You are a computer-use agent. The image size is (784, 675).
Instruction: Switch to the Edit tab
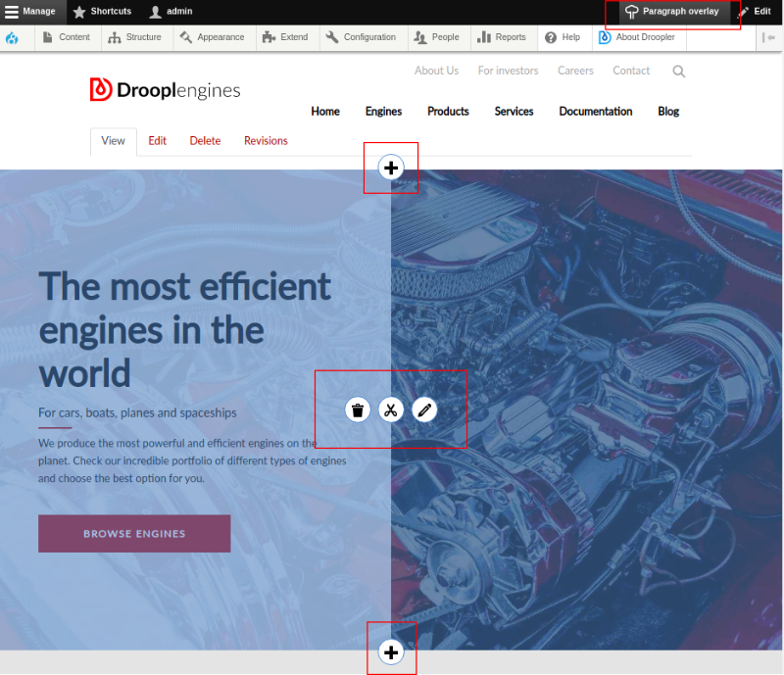157,141
